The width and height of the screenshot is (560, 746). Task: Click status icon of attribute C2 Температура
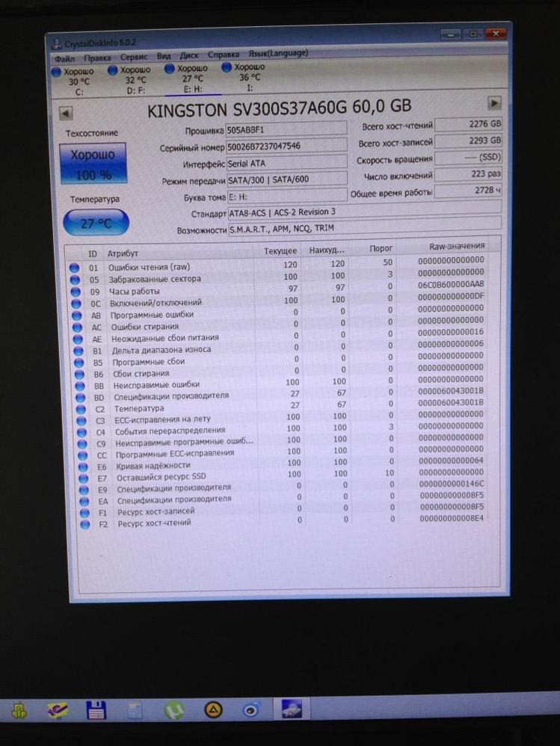(81, 409)
